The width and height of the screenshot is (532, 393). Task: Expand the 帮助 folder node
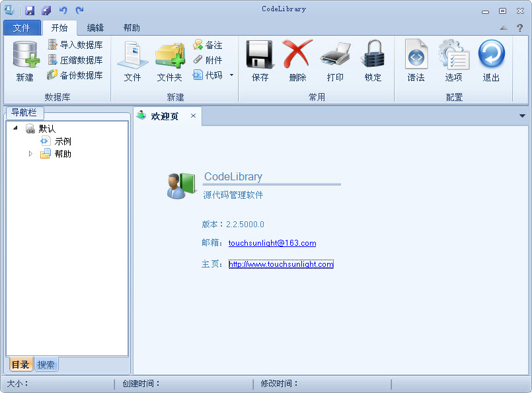click(30, 154)
